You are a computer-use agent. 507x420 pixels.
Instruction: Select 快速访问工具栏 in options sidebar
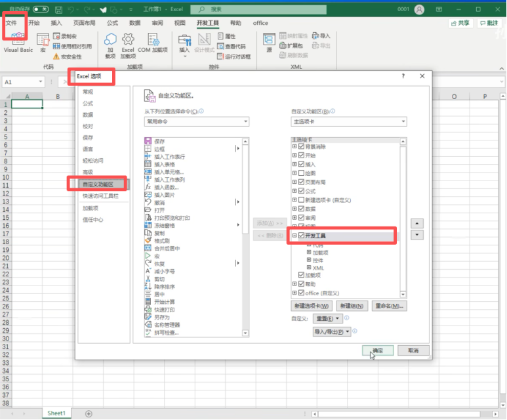pos(100,196)
